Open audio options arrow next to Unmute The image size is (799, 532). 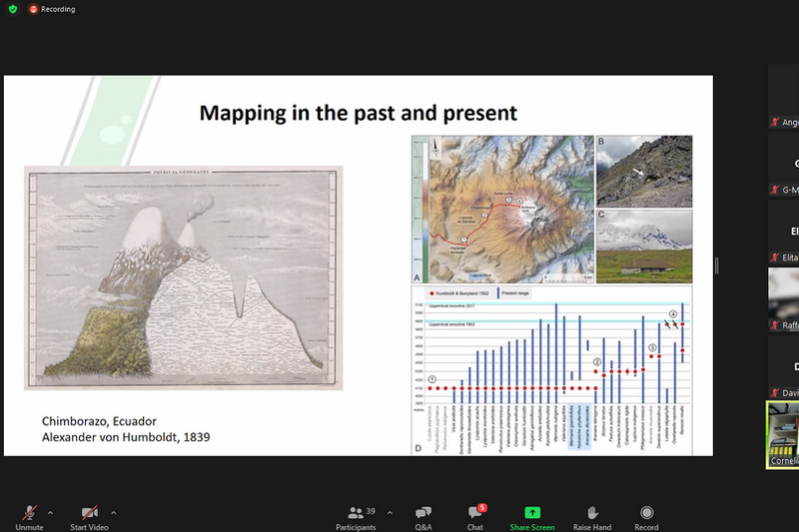(x=50, y=513)
